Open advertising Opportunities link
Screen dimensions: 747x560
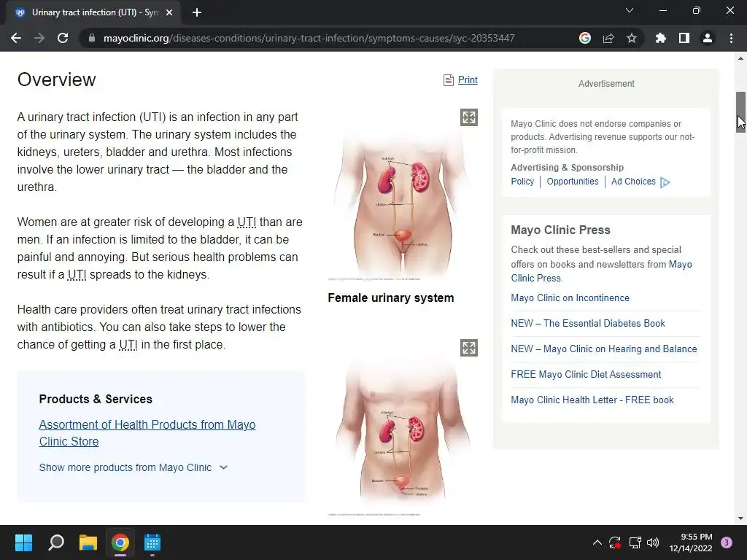572,182
